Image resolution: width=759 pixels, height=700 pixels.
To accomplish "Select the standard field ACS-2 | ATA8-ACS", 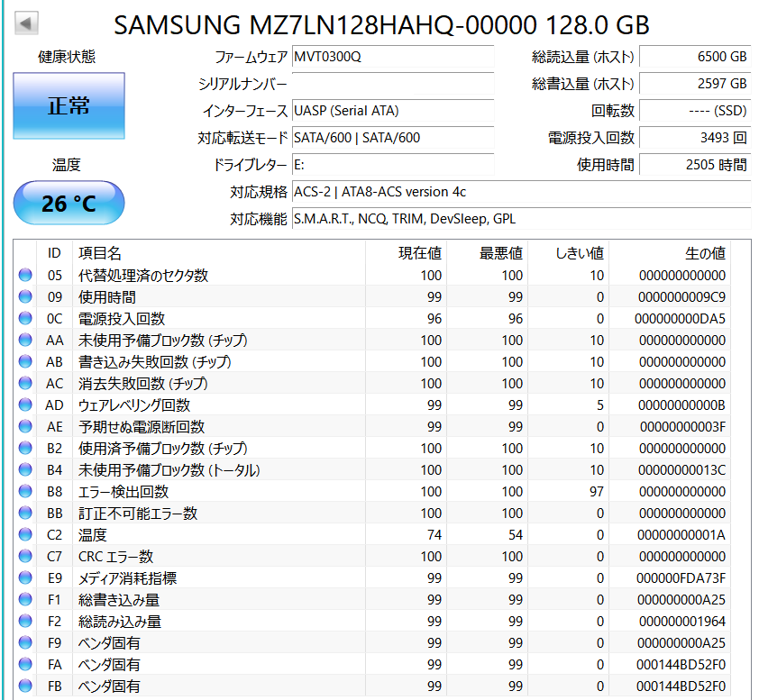I will tap(521, 192).
